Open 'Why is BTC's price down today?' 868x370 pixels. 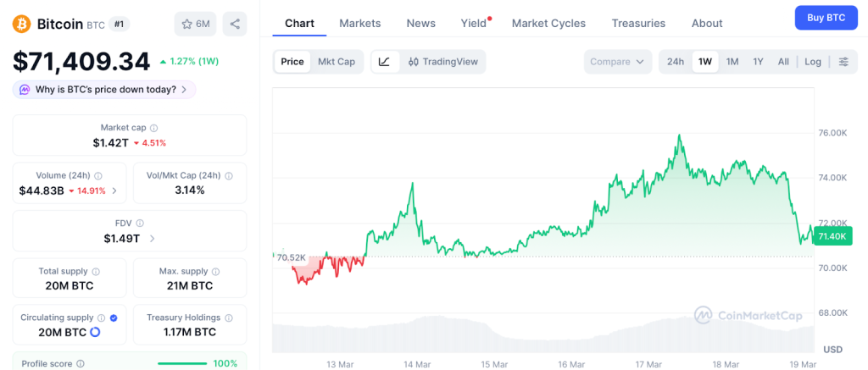click(x=104, y=90)
